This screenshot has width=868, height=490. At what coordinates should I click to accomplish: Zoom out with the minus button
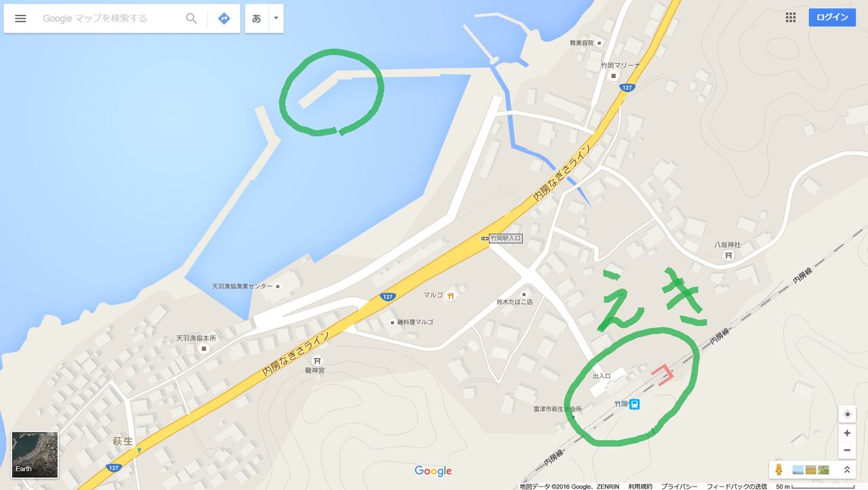(x=847, y=450)
